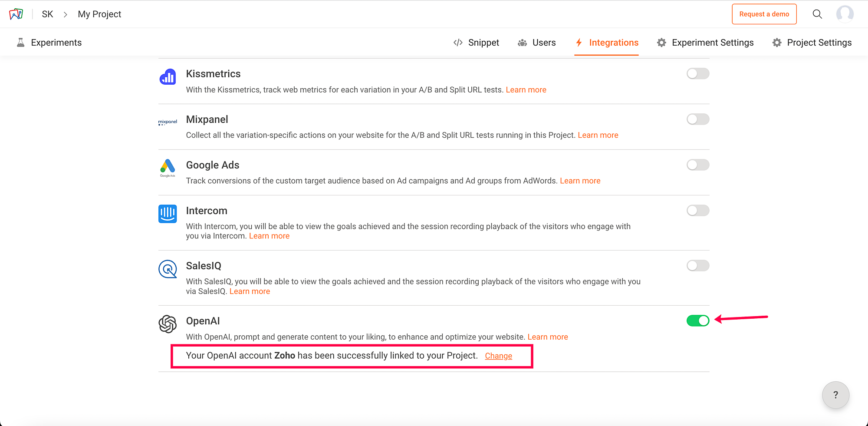This screenshot has width=868, height=426.
Task: Click the My Project breadcrumb
Action: click(99, 14)
